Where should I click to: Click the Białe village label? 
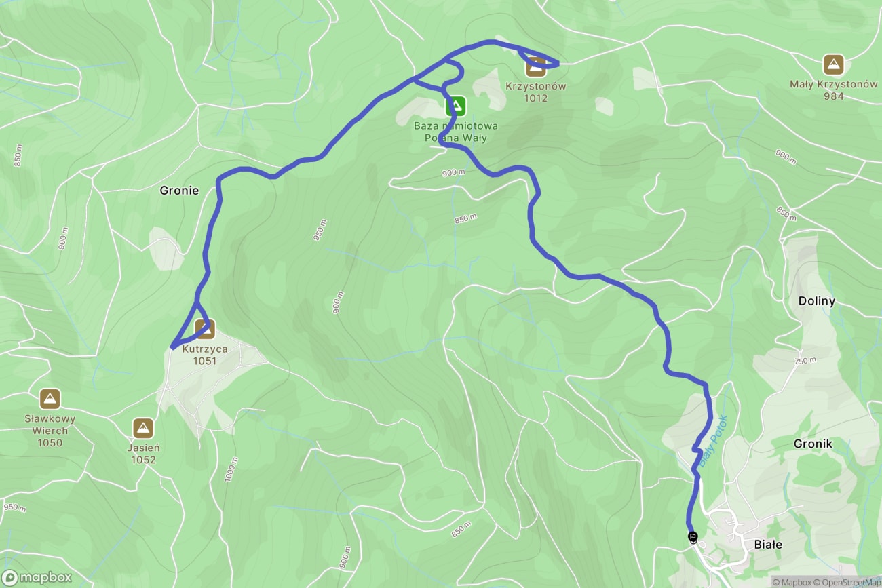[x=768, y=545]
